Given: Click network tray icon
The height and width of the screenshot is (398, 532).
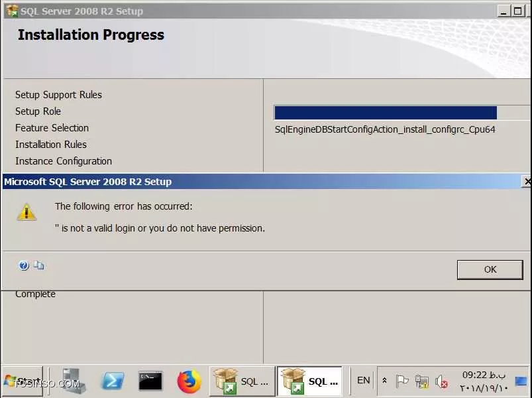Looking at the screenshot, I should click(x=422, y=381).
